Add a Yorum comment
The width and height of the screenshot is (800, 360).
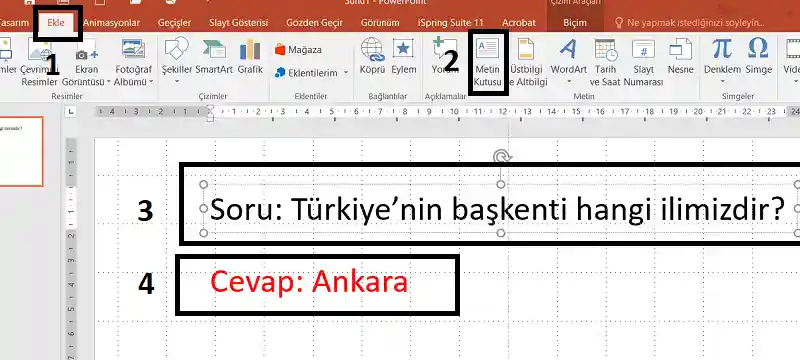tap(445, 57)
